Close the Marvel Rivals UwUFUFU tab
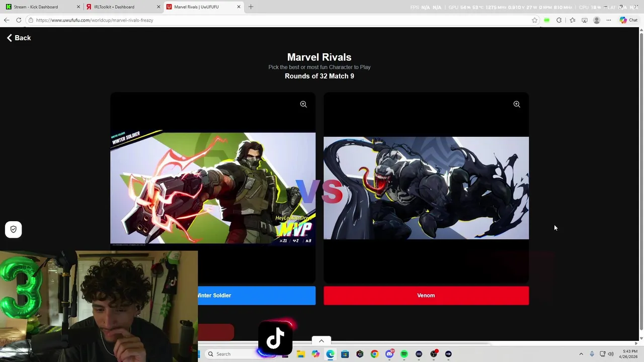 238,7
